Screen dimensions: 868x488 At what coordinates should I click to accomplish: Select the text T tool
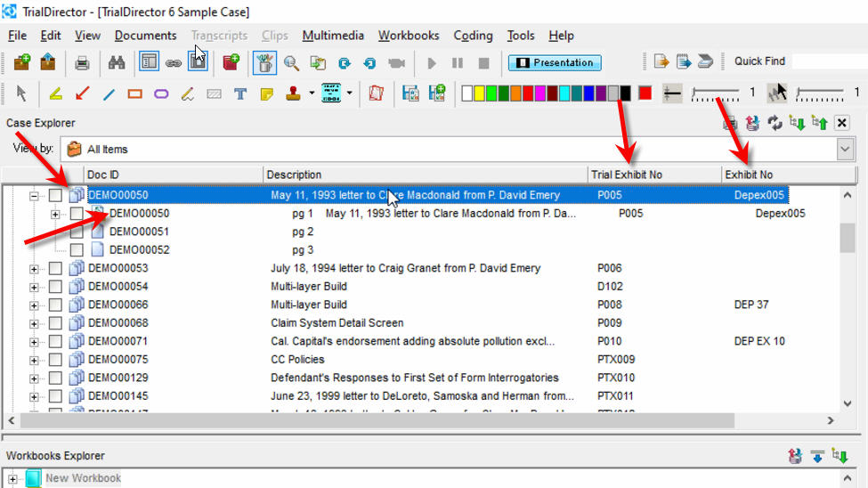tap(240, 94)
